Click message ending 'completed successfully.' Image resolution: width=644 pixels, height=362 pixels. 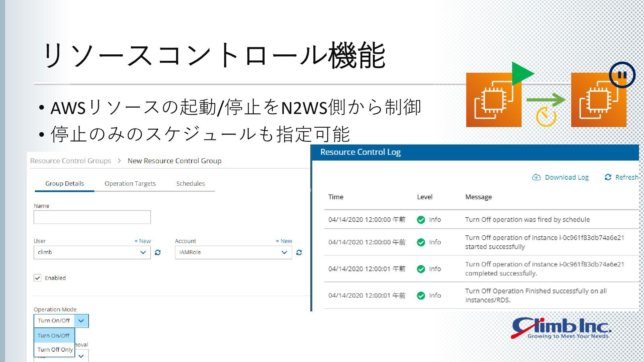[x=545, y=269]
